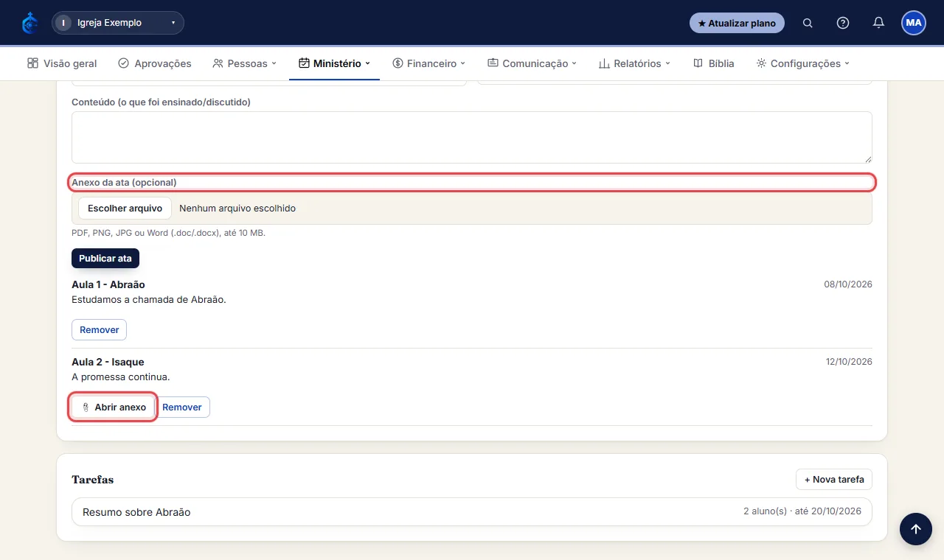Click the Aula 2 - Isaque title

pyautogui.click(x=108, y=362)
